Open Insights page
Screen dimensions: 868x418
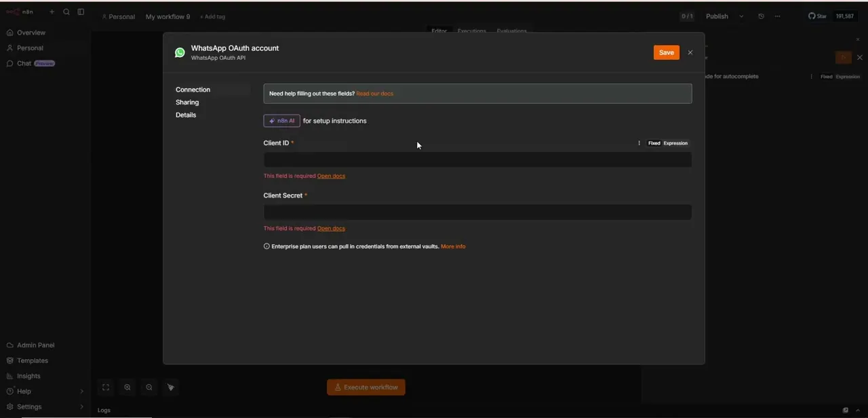[28, 376]
